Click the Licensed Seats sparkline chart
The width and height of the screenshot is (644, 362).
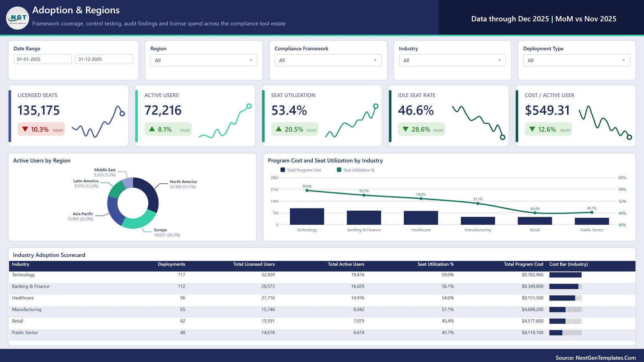[98, 121]
